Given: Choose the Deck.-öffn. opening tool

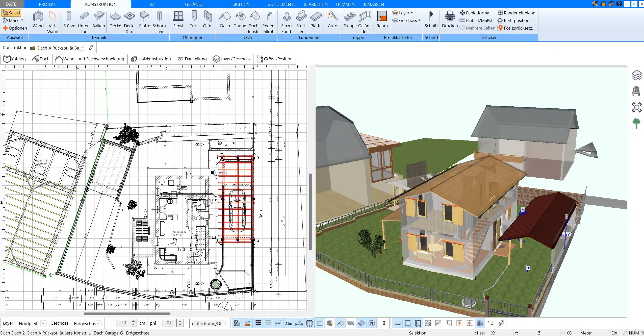Looking at the screenshot, I should [130, 22].
